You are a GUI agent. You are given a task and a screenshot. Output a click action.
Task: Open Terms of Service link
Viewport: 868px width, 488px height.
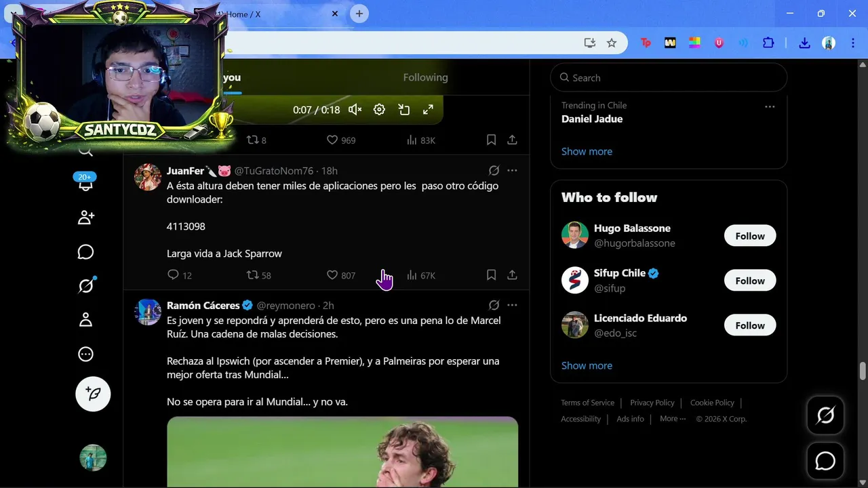(x=587, y=403)
